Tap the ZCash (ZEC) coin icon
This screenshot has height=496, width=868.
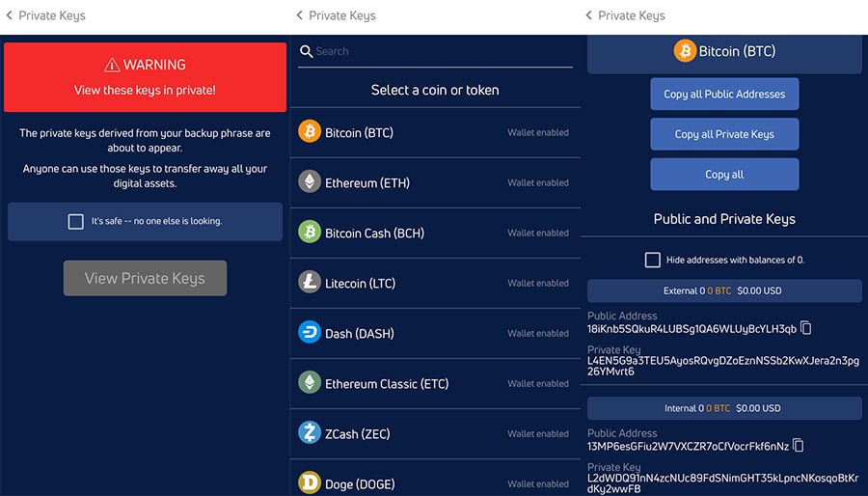tap(310, 433)
